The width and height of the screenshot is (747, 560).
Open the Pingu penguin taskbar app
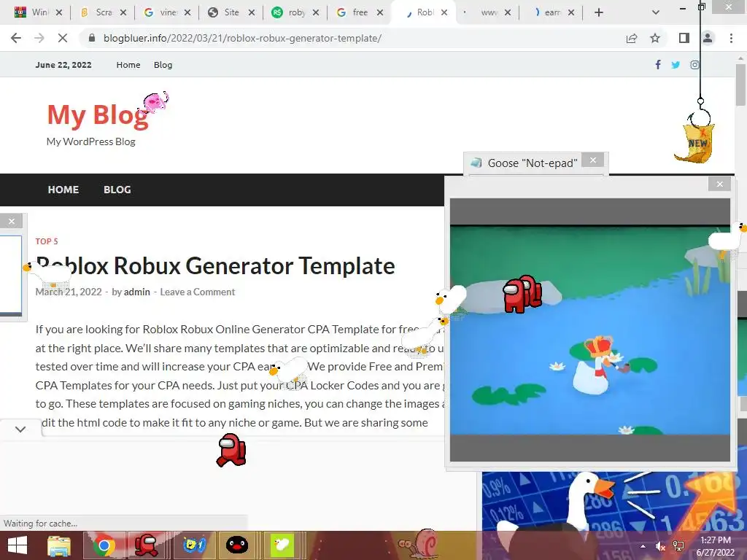point(237,545)
